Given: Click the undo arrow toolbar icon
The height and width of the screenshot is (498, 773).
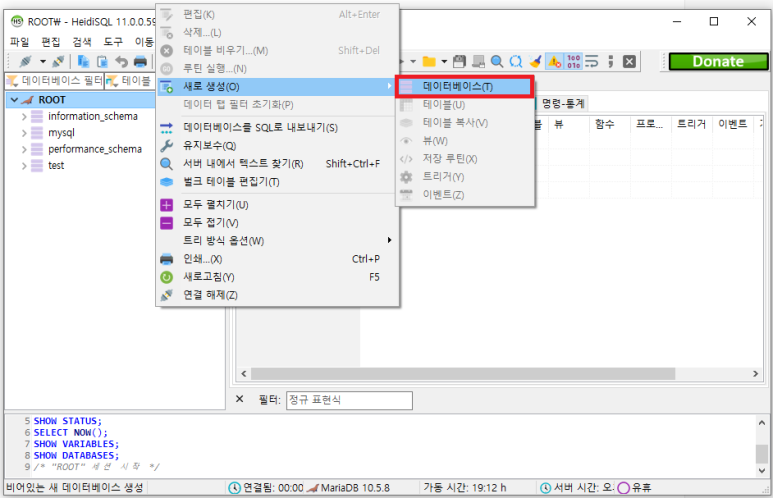Looking at the screenshot, I should (121, 62).
